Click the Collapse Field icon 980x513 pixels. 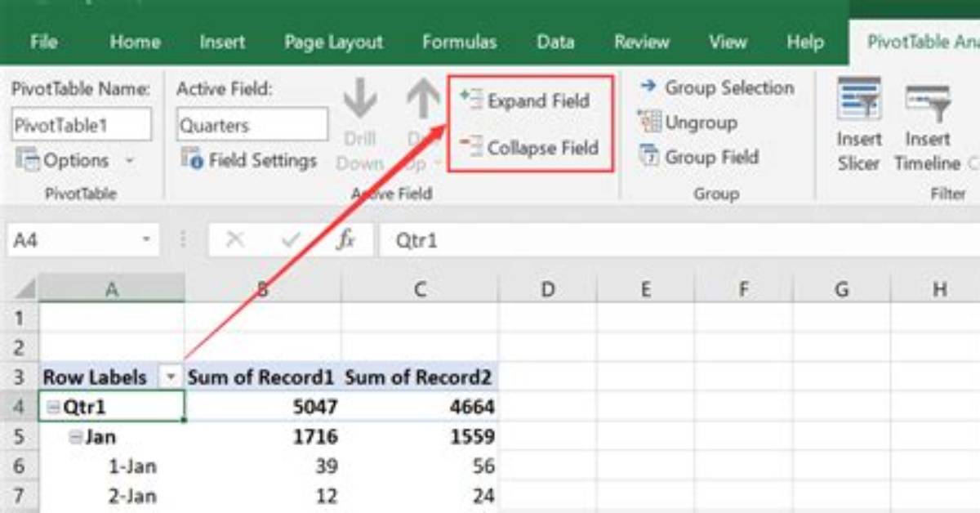click(471, 147)
